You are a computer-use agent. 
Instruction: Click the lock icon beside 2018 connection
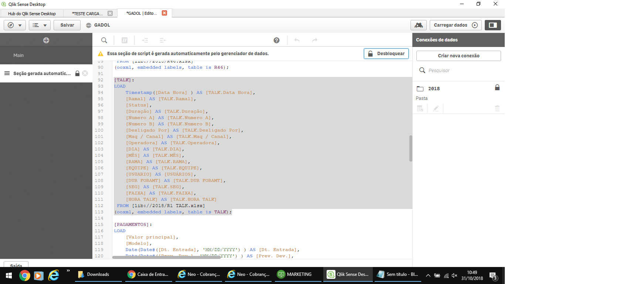coord(497,87)
